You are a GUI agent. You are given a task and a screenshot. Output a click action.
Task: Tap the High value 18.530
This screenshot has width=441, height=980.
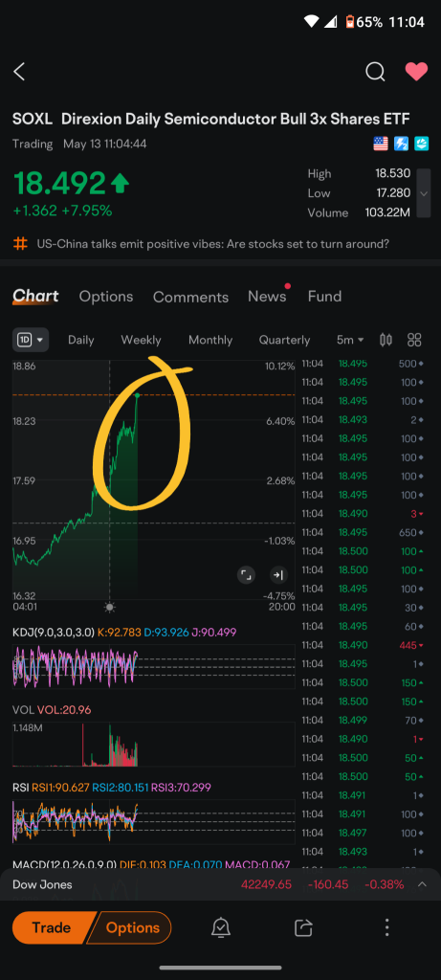point(392,174)
